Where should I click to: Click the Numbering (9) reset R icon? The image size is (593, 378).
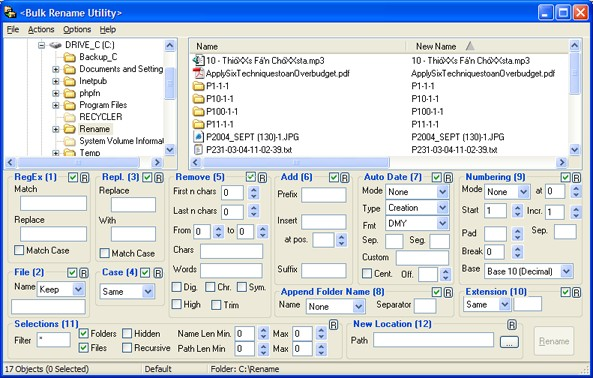(576, 178)
